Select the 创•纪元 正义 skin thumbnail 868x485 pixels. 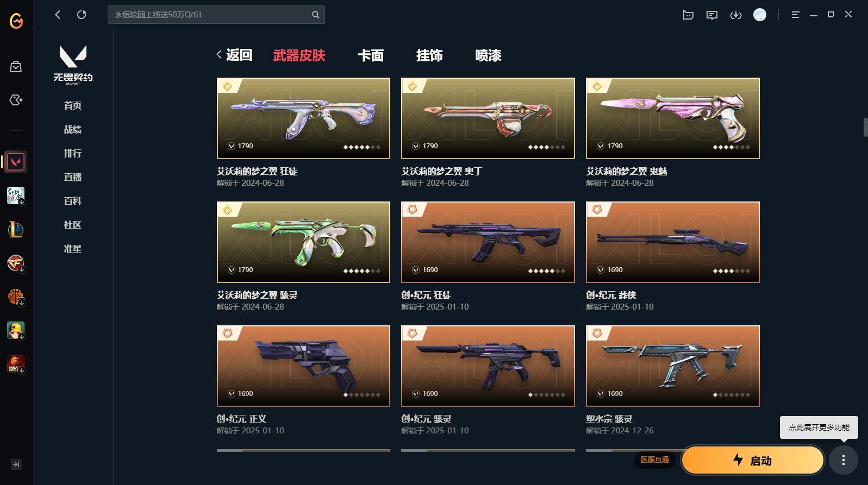(x=303, y=366)
